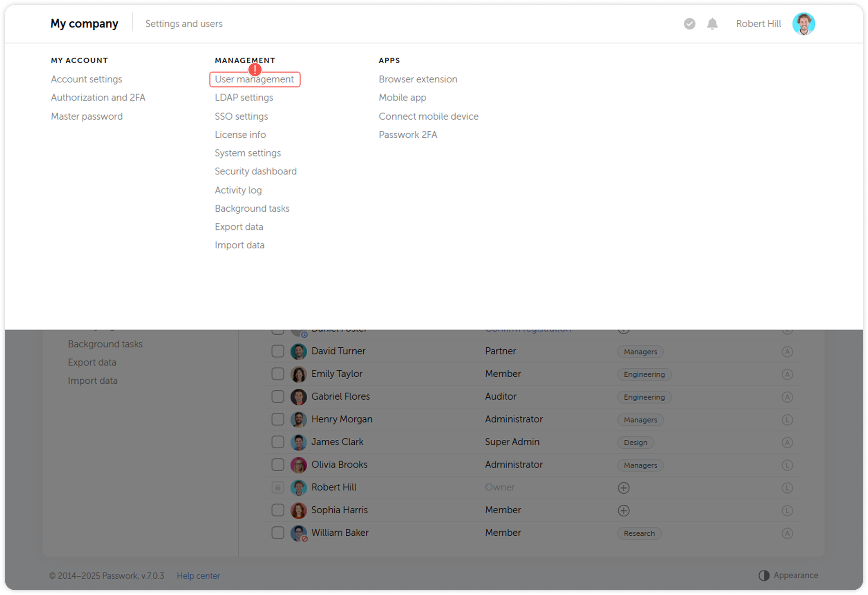Open Master password settings
Screen dimensions: 868x595
click(x=87, y=116)
